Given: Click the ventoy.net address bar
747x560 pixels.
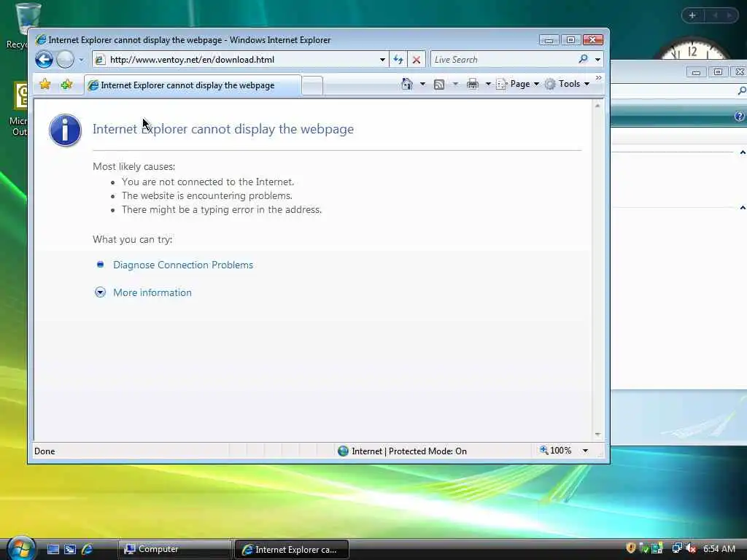Looking at the screenshot, I should (x=239, y=60).
